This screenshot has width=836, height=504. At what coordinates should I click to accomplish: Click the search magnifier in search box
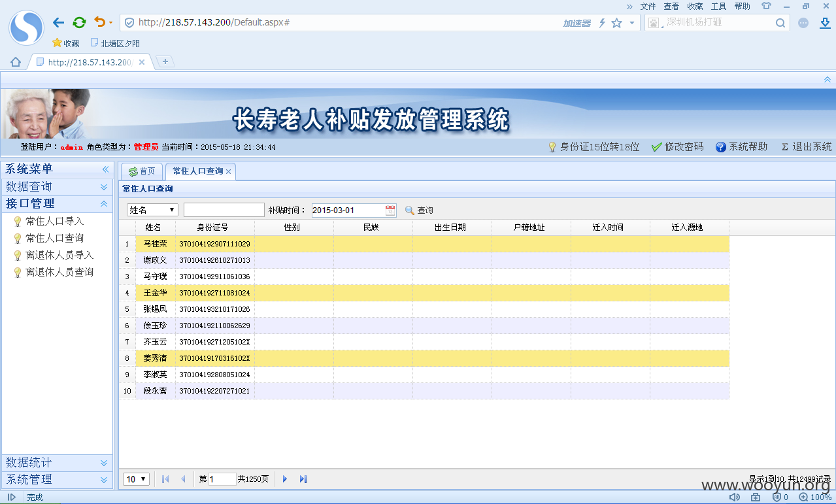(780, 23)
